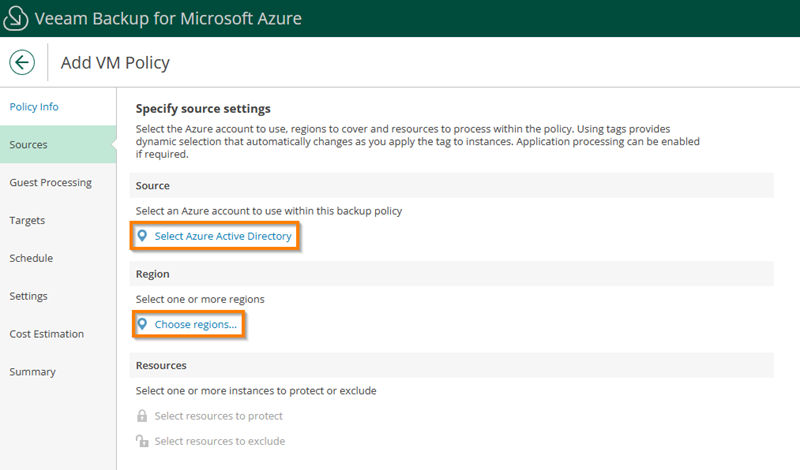The height and width of the screenshot is (470, 800).
Task: Open the Policy Info step
Action: click(34, 107)
